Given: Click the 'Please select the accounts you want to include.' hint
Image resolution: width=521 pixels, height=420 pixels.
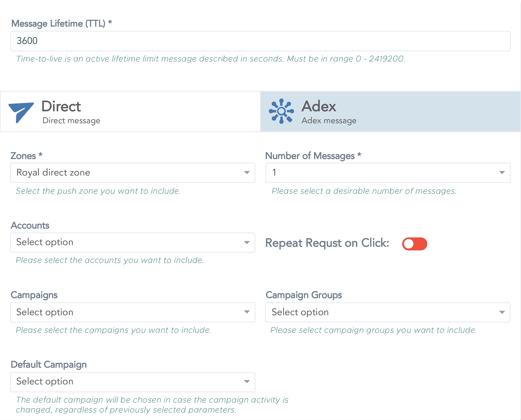Looking at the screenshot, I should click(110, 260).
